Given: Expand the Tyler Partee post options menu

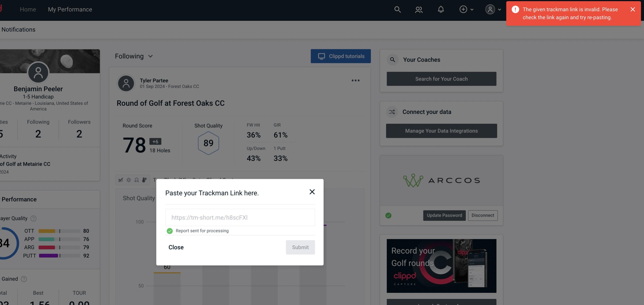Looking at the screenshot, I should [355, 81].
